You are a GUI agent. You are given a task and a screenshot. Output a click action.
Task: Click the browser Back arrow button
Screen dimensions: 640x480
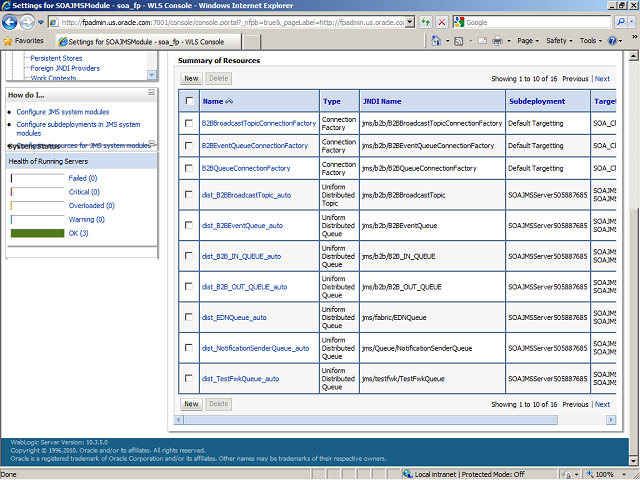click(x=11, y=22)
